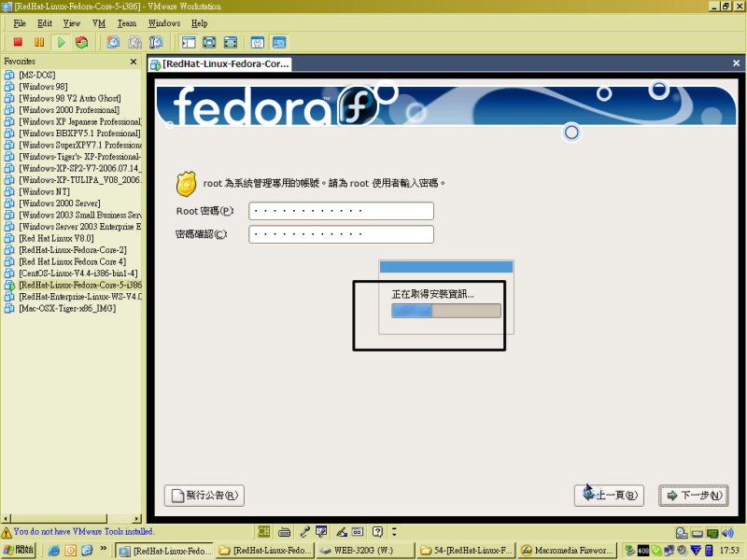747x560 pixels.
Task: Click Internet Explorer quick launch icon
Action: point(54,551)
